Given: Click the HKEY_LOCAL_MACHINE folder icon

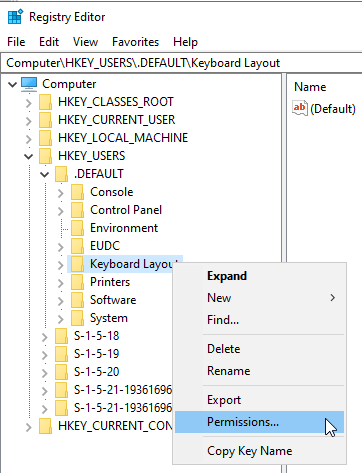Looking at the screenshot, I should pyautogui.click(x=45, y=138).
